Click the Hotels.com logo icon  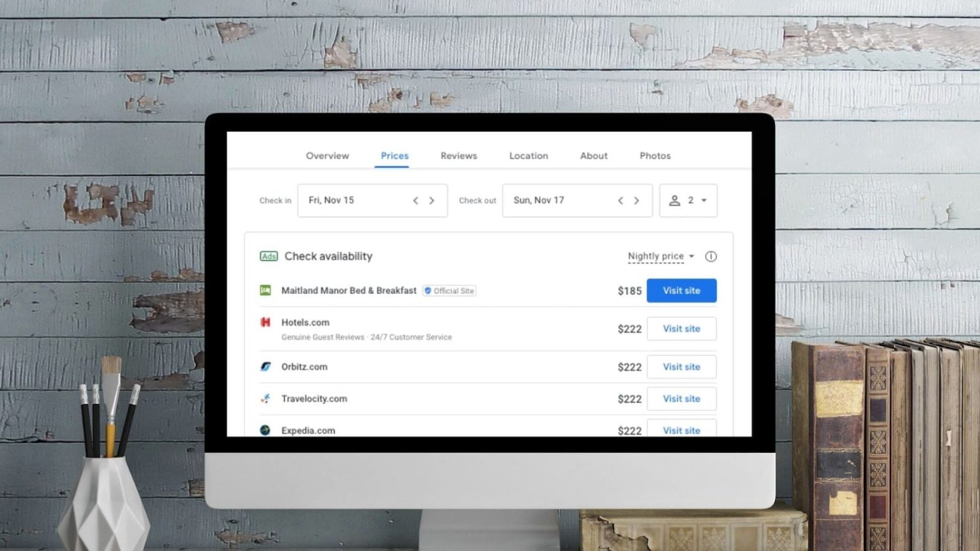[265, 322]
